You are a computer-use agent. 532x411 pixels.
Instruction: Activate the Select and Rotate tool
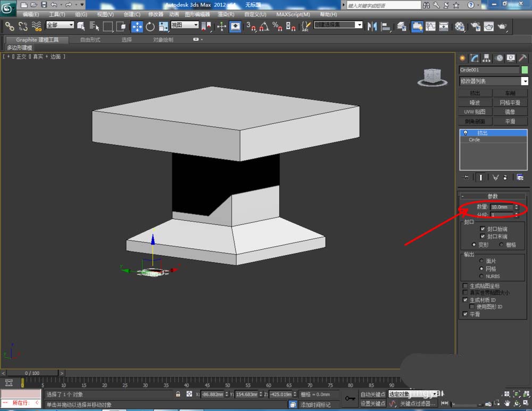click(150, 27)
